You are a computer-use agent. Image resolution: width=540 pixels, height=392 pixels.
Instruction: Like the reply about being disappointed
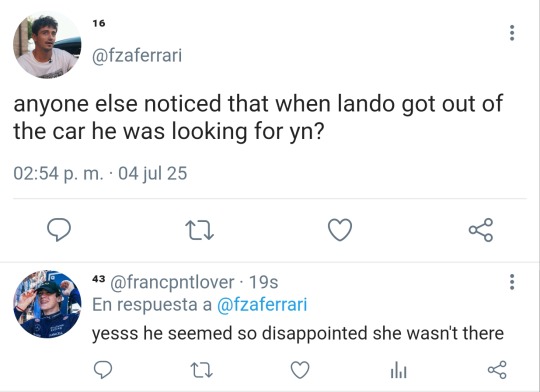[300, 370]
